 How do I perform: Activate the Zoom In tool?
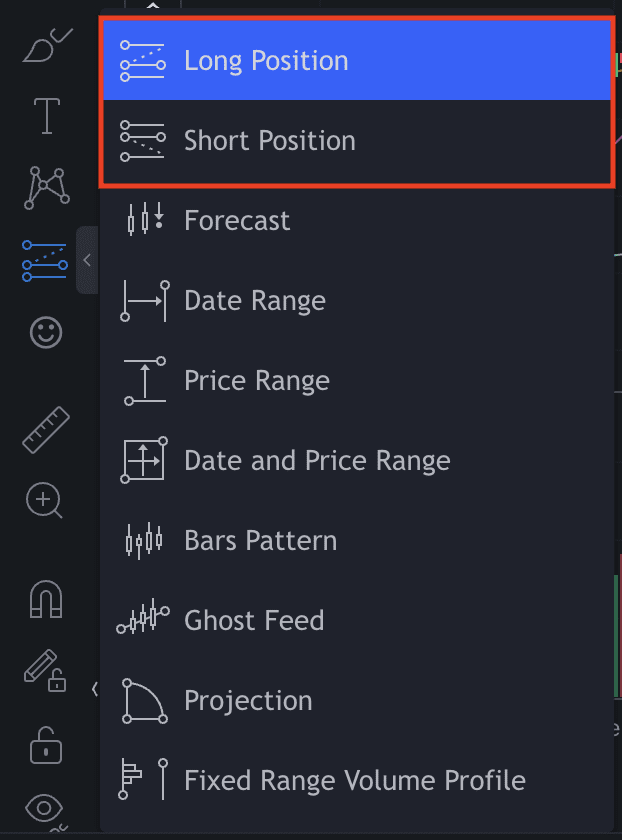[x=45, y=500]
